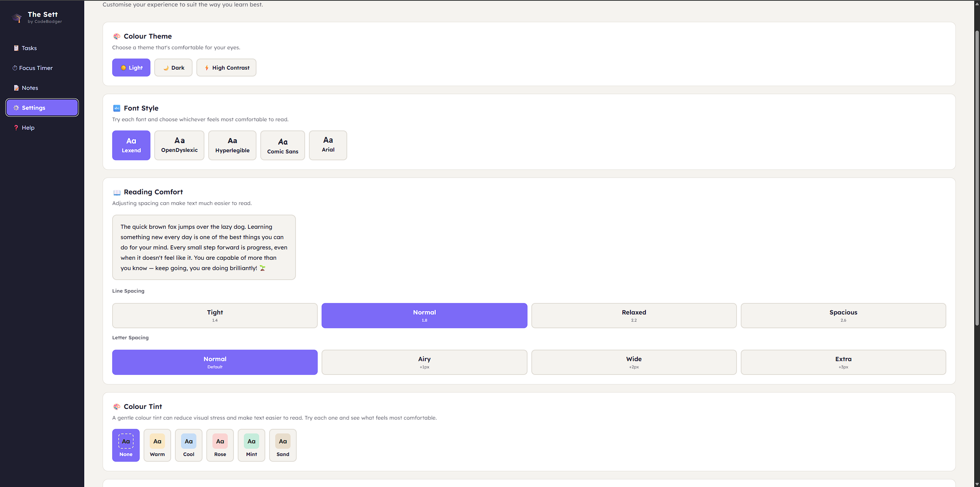Viewport: 980px width, 487px height.
Task: Choose the Light colour theme
Action: pyautogui.click(x=131, y=68)
